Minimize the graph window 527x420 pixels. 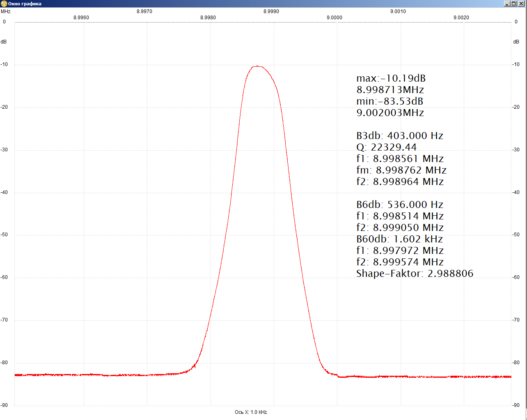pyautogui.click(x=507, y=4)
